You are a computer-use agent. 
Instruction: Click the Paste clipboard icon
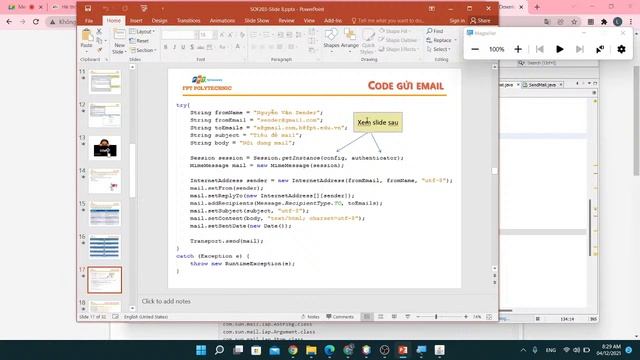click(x=87, y=36)
